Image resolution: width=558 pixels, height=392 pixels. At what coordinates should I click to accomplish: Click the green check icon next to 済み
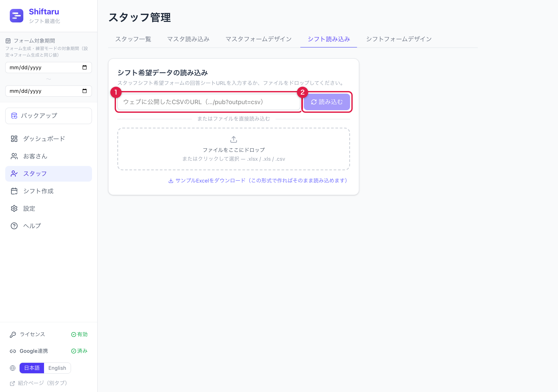(x=74, y=351)
